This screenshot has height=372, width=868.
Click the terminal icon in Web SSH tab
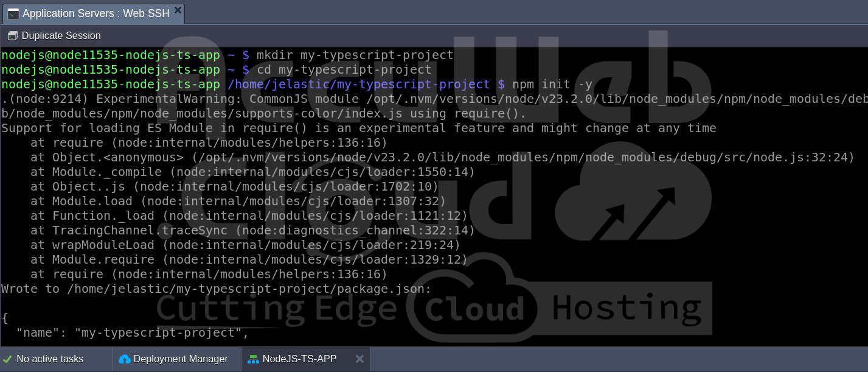[x=13, y=13]
